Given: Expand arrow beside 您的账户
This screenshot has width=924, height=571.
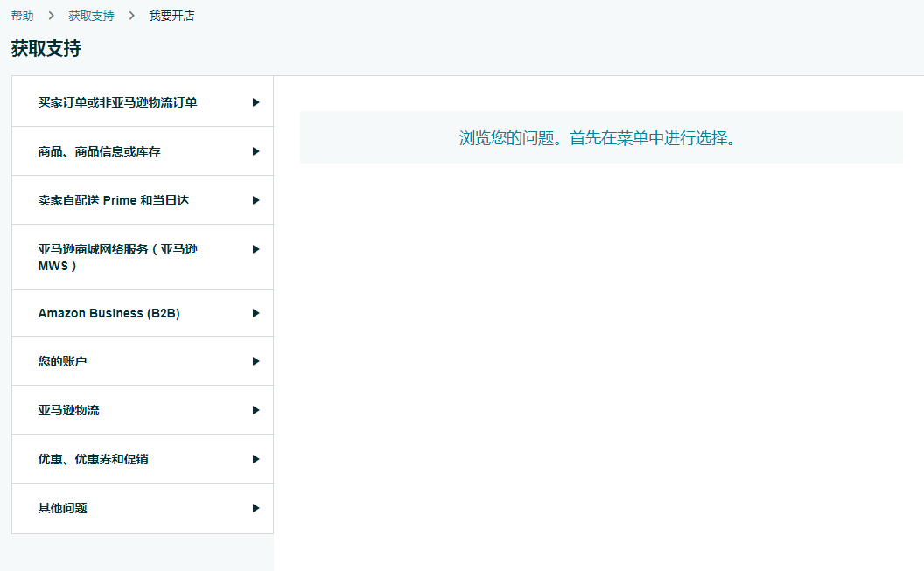Looking at the screenshot, I should pyautogui.click(x=255, y=361).
